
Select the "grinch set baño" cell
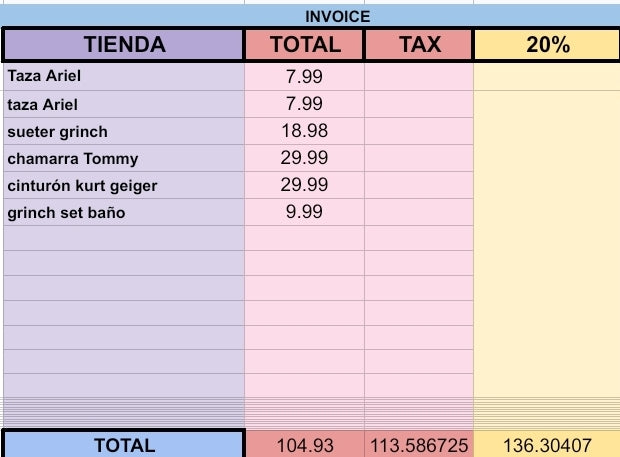pyautogui.click(x=66, y=212)
